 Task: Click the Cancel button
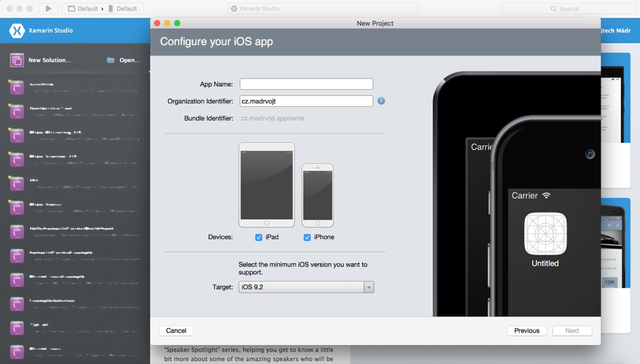[x=176, y=331]
